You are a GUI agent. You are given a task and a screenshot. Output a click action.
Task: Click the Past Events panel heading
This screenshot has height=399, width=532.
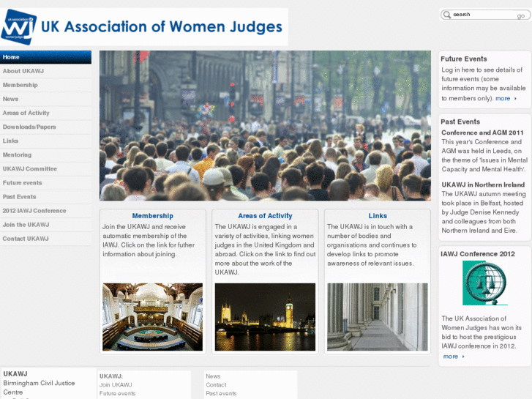(460, 122)
